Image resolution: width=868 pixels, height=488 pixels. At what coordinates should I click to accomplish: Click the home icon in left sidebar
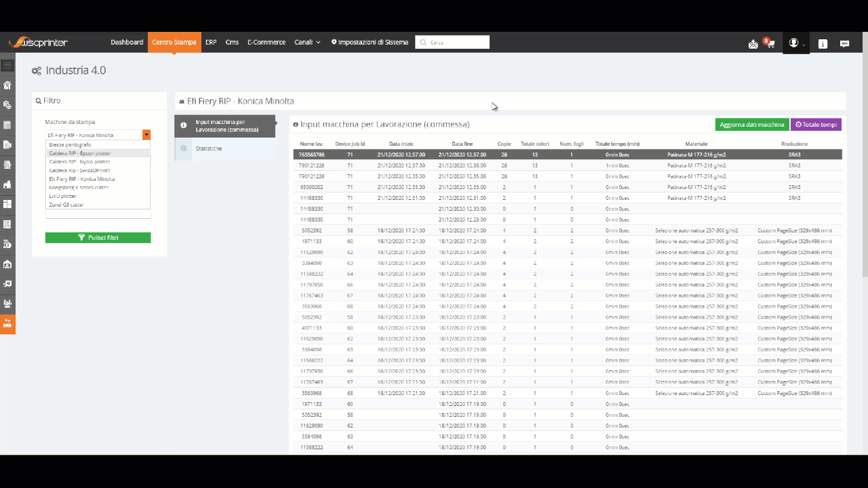(x=7, y=85)
